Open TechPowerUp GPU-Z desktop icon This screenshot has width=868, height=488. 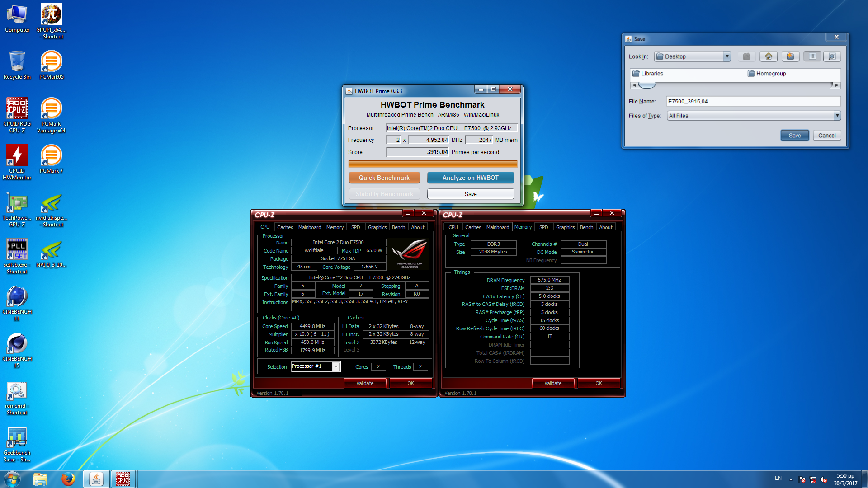[17, 209]
